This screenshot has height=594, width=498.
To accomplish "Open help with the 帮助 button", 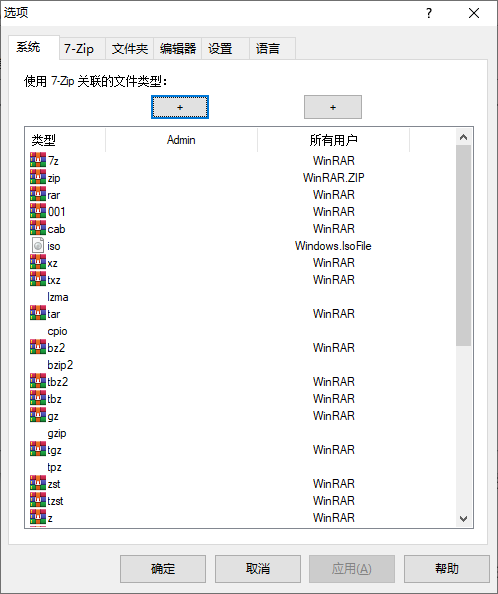I will point(447,569).
